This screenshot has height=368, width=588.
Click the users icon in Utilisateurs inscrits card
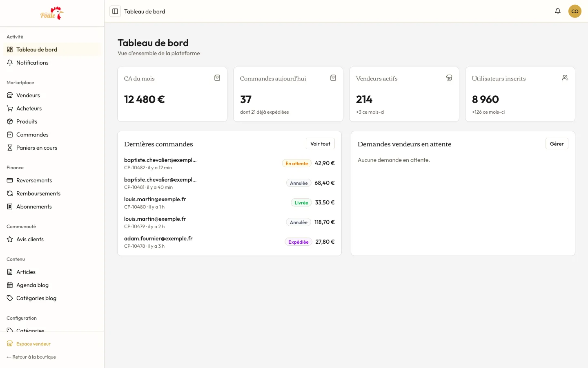[x=565, y=78]
